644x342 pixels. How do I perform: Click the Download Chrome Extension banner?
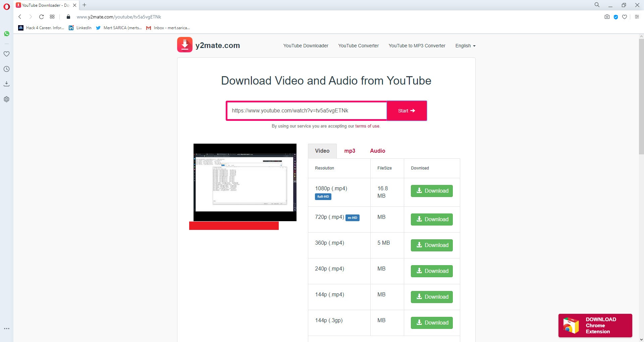pyautogui.click(x=595, y=326)
